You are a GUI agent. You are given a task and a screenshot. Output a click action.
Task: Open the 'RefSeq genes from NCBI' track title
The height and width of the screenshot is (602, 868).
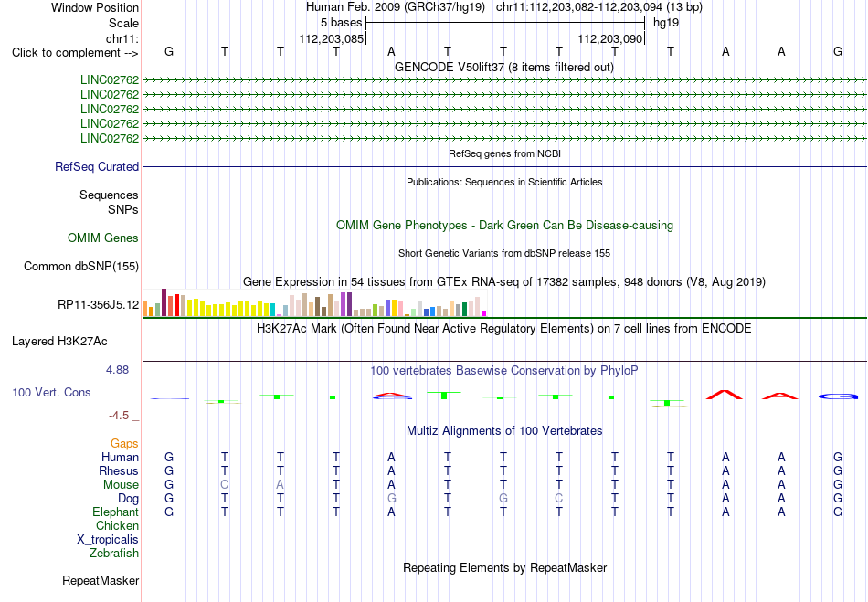[504, 153]
